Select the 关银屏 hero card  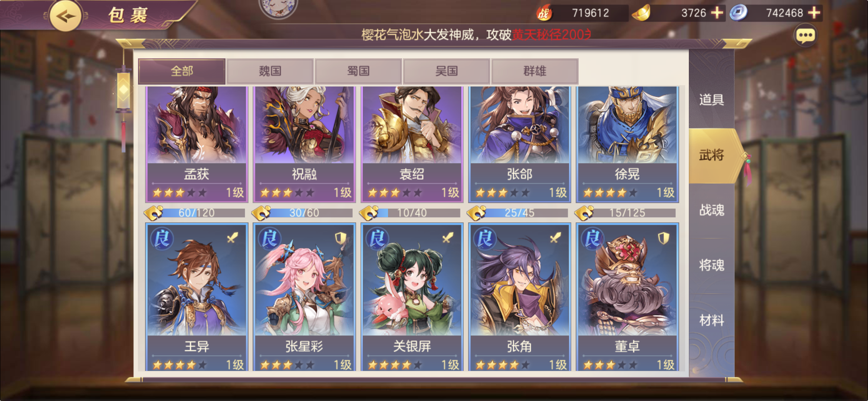tap(412, 297)
